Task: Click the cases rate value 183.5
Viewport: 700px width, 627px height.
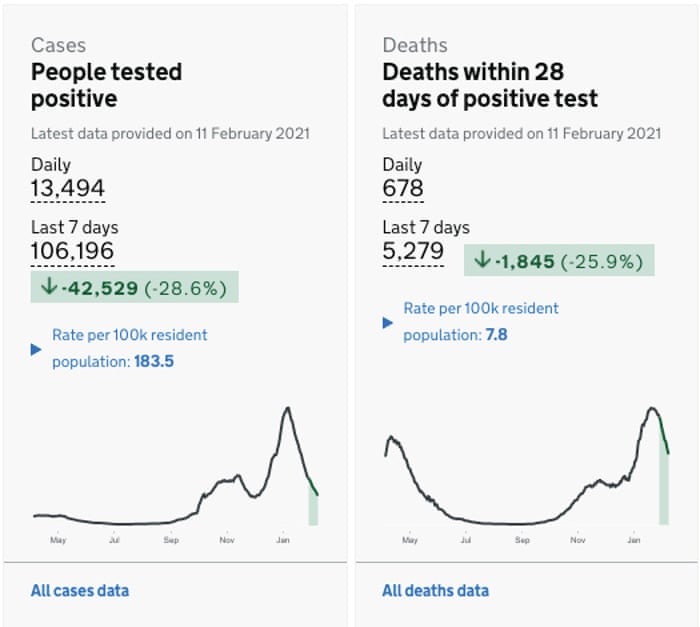Action: pyautogui.click(x=154, y=361)
